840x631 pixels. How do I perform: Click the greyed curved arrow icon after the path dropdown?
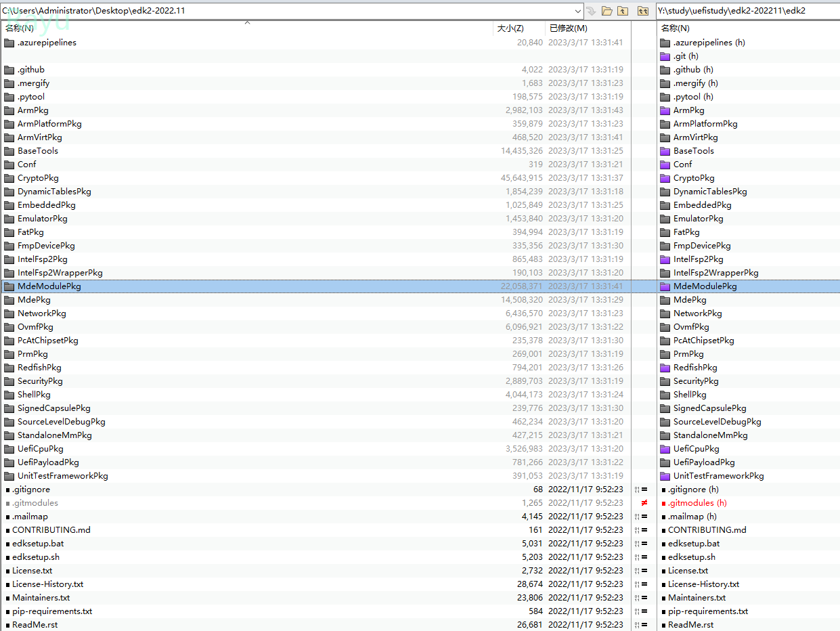[x=591, y=11]
